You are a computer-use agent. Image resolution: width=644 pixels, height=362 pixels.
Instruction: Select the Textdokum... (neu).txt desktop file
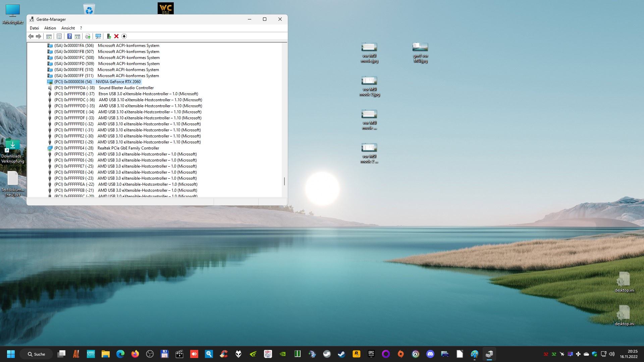[13, 184]
